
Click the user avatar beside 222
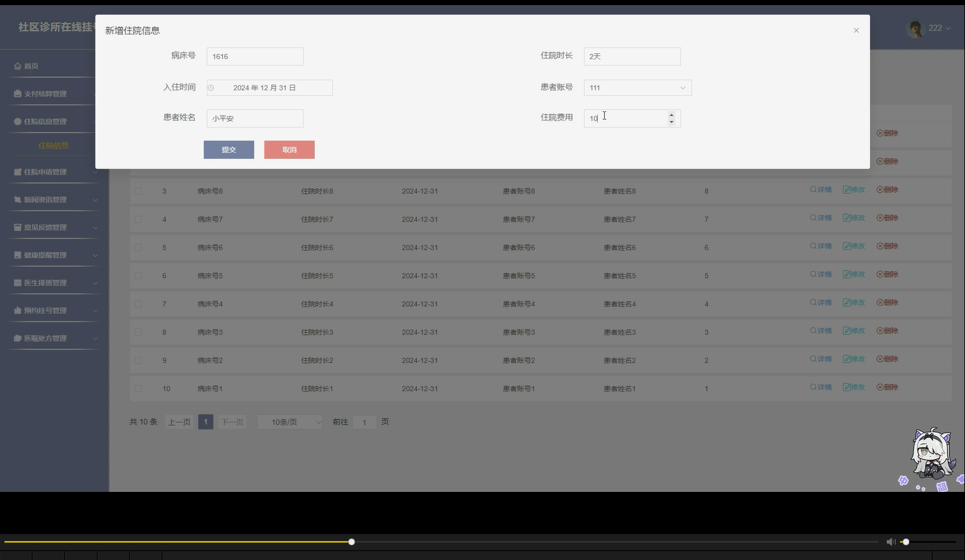[x=915, y=29]
